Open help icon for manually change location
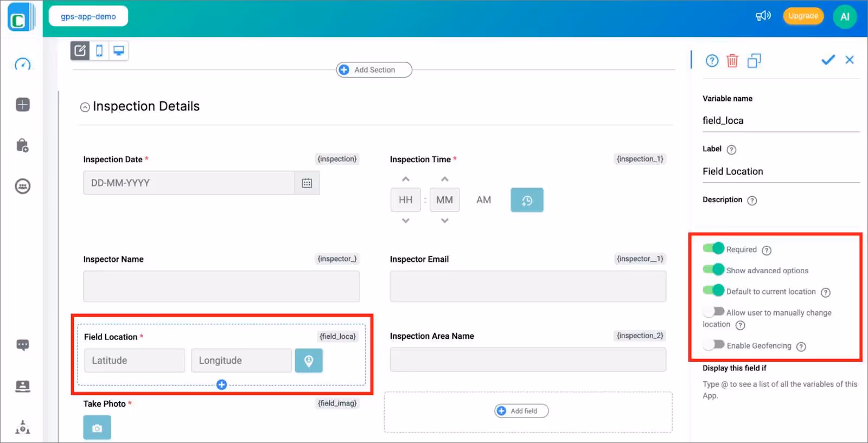This screenshot has height=443, width=868. (740, 325)
